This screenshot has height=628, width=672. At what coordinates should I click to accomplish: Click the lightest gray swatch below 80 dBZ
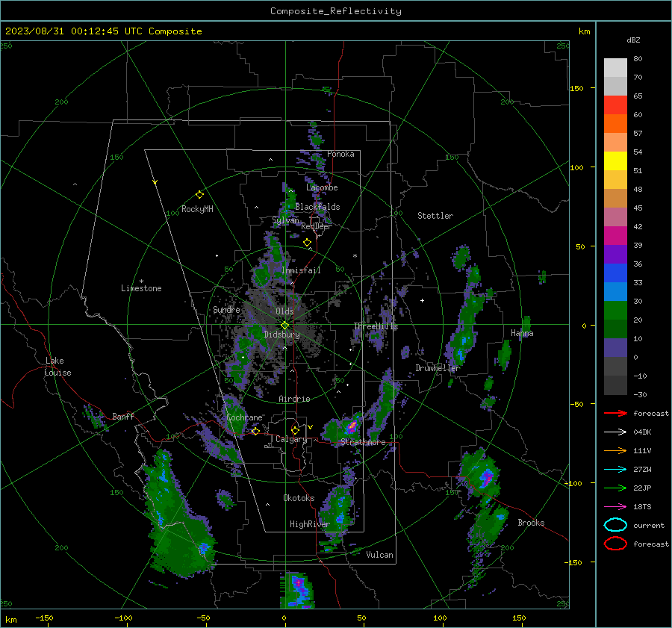[615, 68]
